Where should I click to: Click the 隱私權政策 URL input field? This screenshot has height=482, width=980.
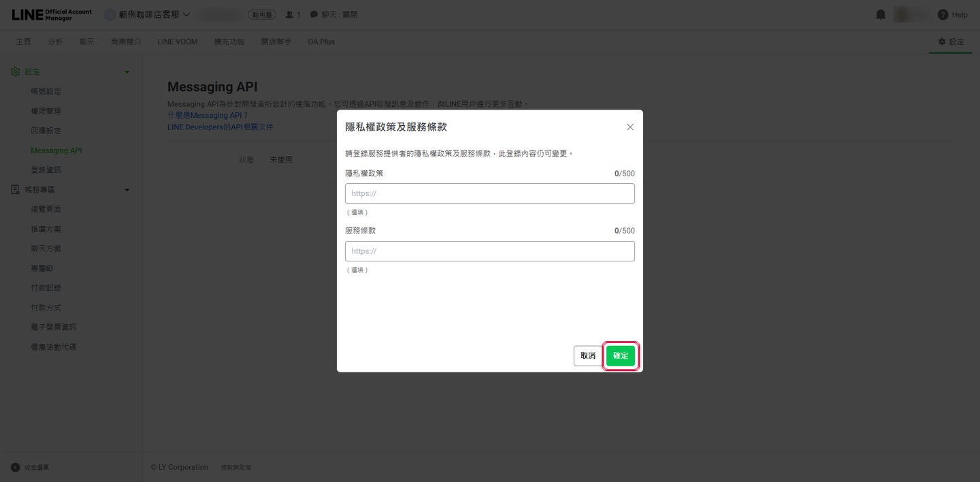pyautogui.click(x=490, y=193)
